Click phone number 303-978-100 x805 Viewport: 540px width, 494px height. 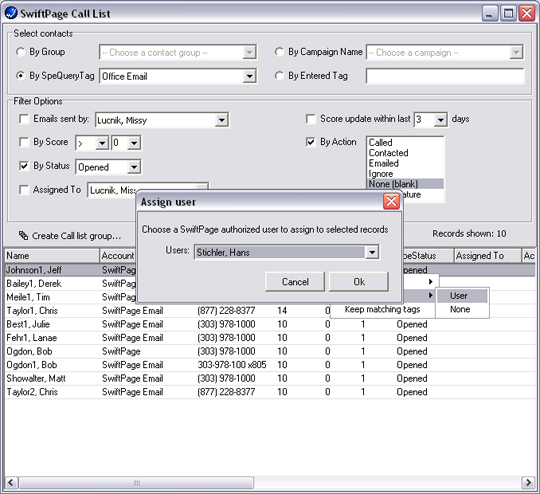[232, 365]
